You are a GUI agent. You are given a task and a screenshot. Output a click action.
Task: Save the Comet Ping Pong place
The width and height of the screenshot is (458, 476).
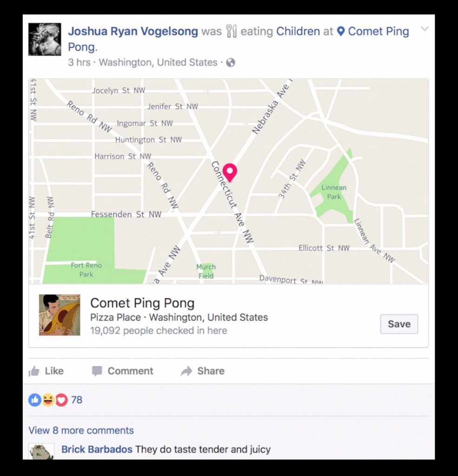coord(399,324)
